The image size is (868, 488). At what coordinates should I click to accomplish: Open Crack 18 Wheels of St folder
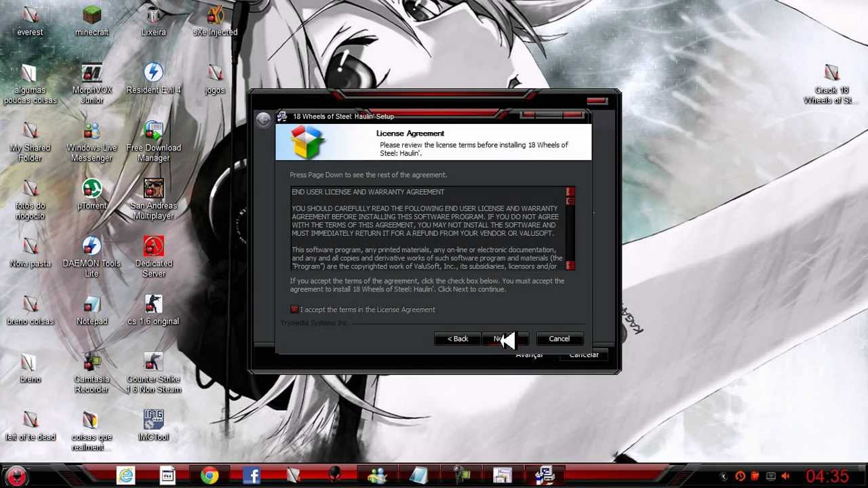(831, 84)
